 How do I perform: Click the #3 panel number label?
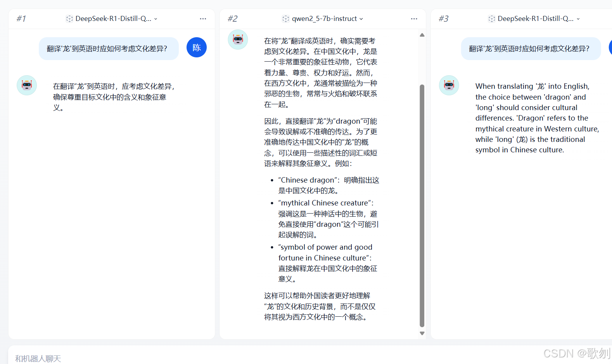point(444,19)
